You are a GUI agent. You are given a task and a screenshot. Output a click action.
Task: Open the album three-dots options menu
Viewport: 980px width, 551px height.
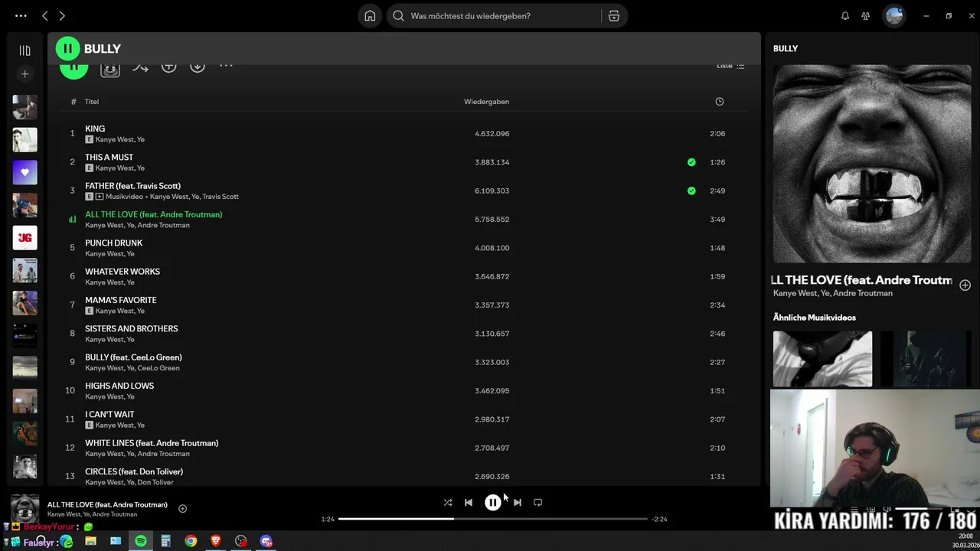pyautogui.click(x=226, y=66)
